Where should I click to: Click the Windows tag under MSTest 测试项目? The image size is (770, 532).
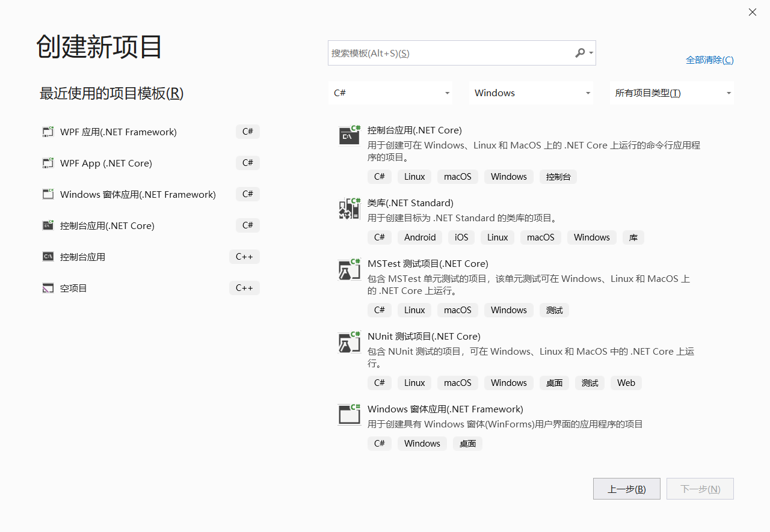509,310
